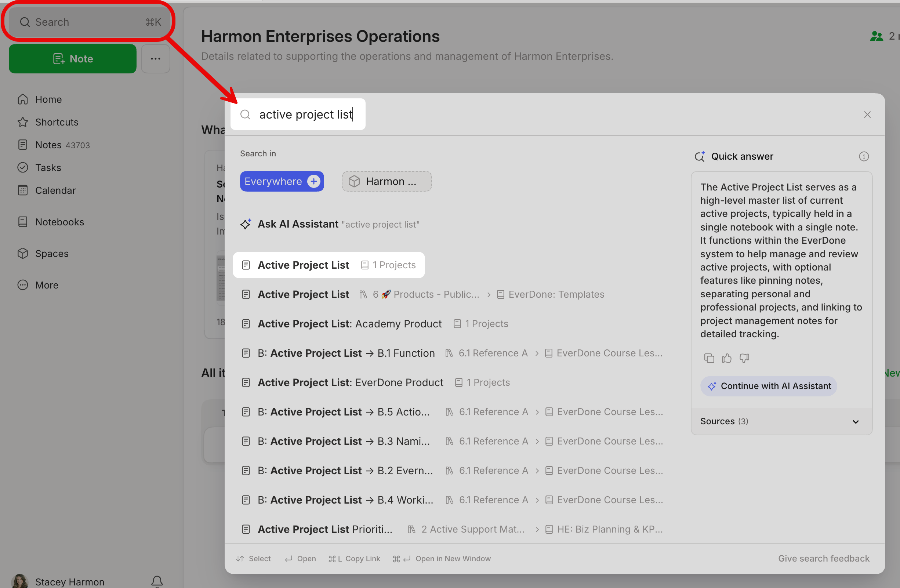Click the members icon in header
Image resolution: width=900 pixels, height=588 pixels.
click(876, 36)
